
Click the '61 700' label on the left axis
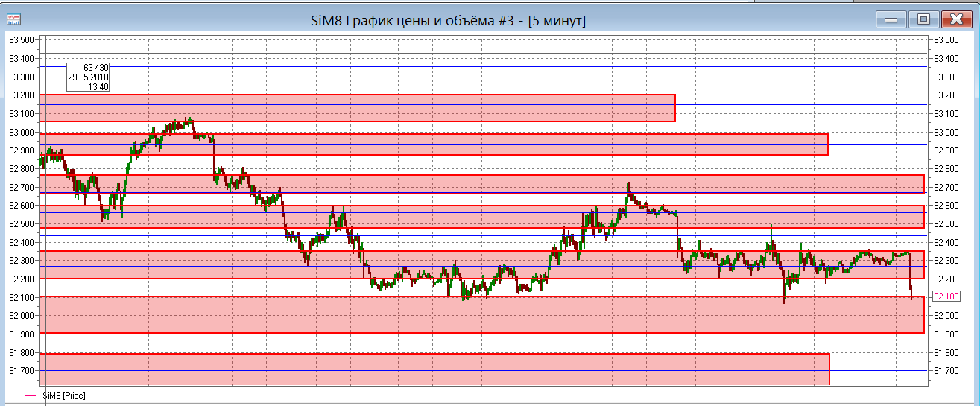21,370
